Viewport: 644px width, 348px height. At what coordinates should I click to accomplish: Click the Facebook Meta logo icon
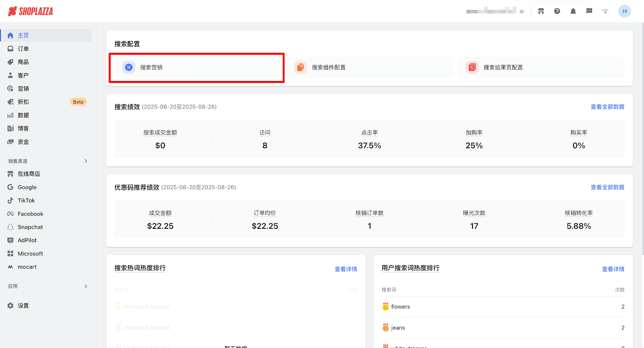click(x=10, y=214)
